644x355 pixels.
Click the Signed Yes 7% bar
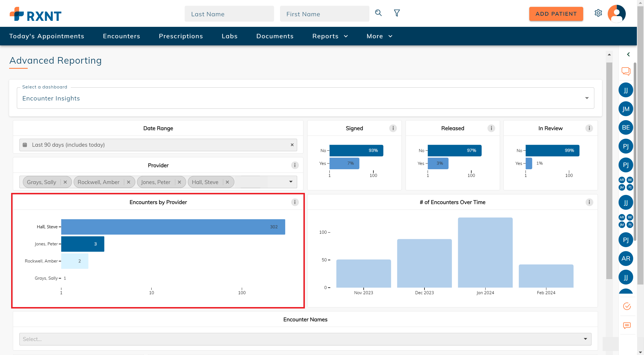[x=344, y=164]
